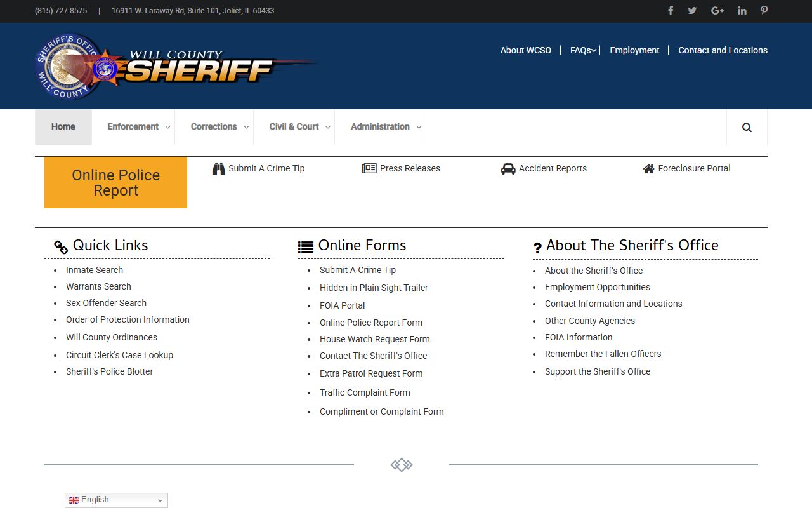This screenshot has height=508, width=812.
Task: Open the Google Plus social icon
Action: coord(717,10)
